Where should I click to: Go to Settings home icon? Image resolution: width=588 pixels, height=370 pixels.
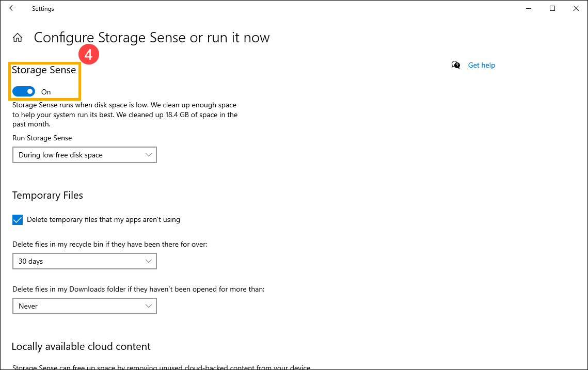(18, 38)
